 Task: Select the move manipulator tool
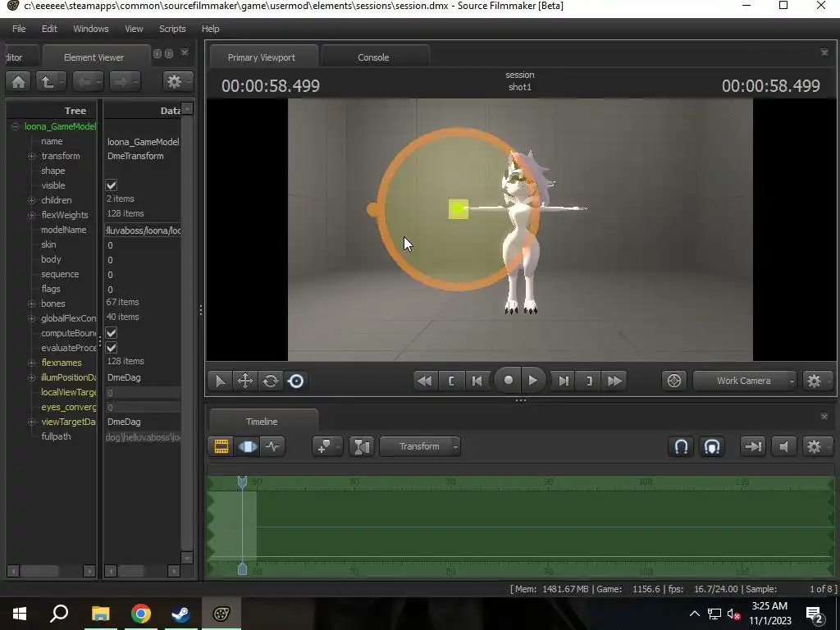(x=245, y=381)
